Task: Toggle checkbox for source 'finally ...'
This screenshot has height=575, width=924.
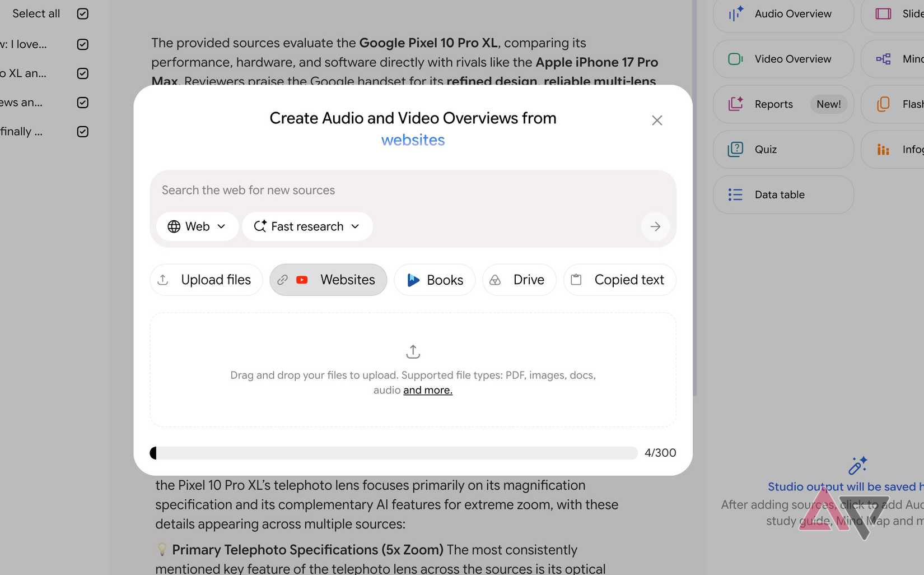Action: point(83,132)
